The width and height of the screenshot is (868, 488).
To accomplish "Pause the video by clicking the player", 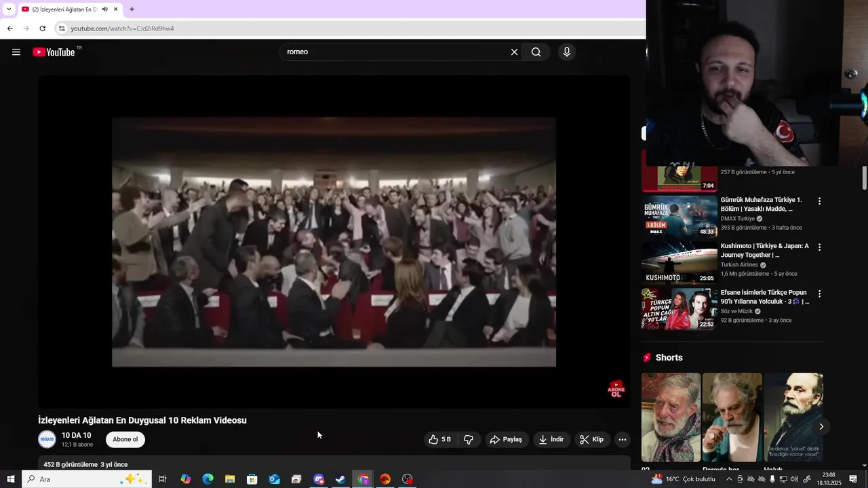I will point(334,242).
